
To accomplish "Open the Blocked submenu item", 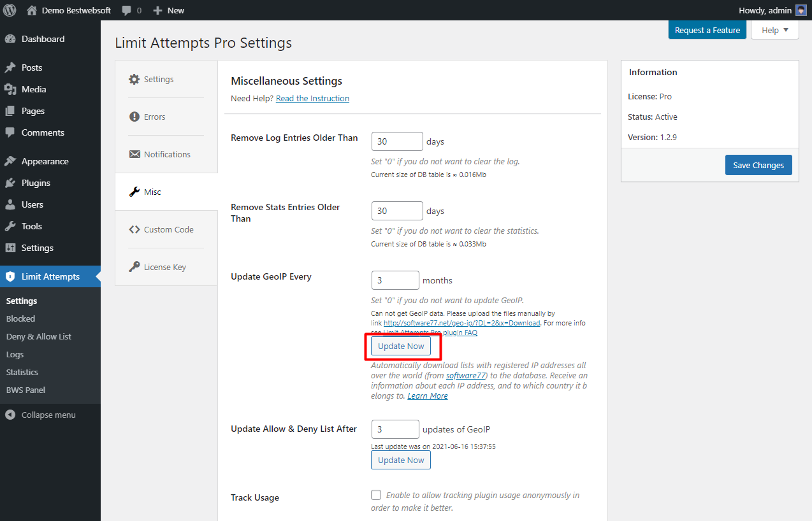I will tap(20, 318).
